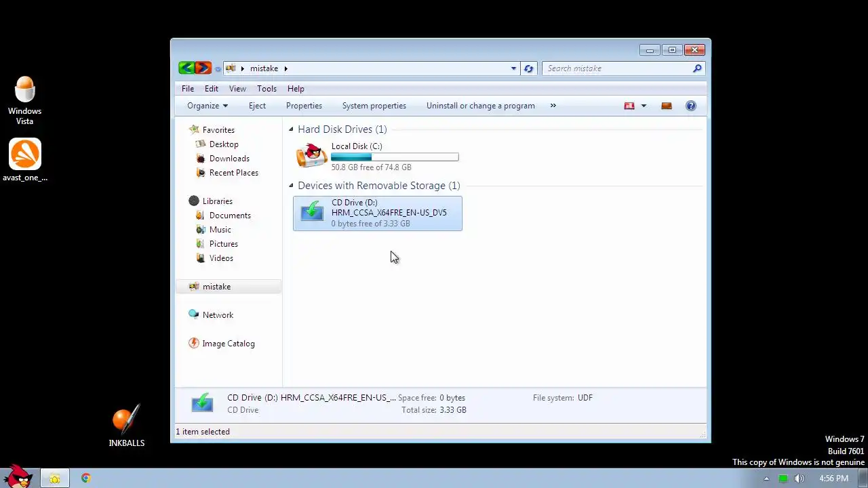Open Help via the question mark icon
The height and width of the screenshot is (488, 868).
(691, 106)
